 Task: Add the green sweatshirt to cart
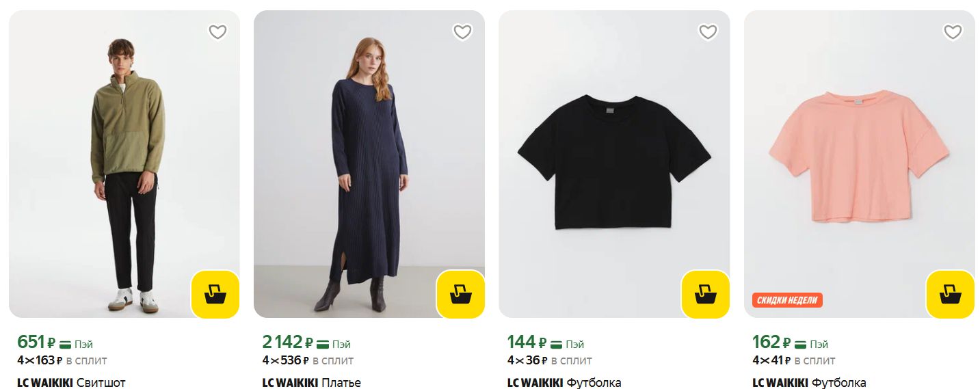click(x=215, y=295)
